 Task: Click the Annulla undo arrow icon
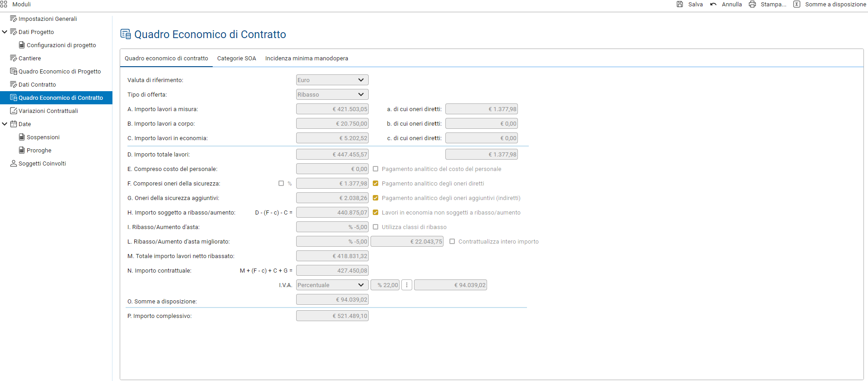click(713, 4)
